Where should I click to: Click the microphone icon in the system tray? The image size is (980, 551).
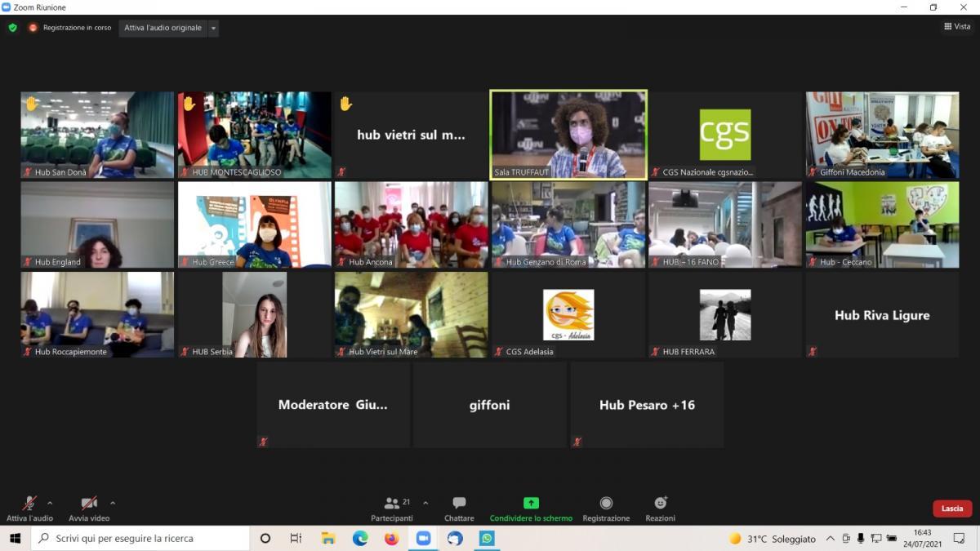860,539
